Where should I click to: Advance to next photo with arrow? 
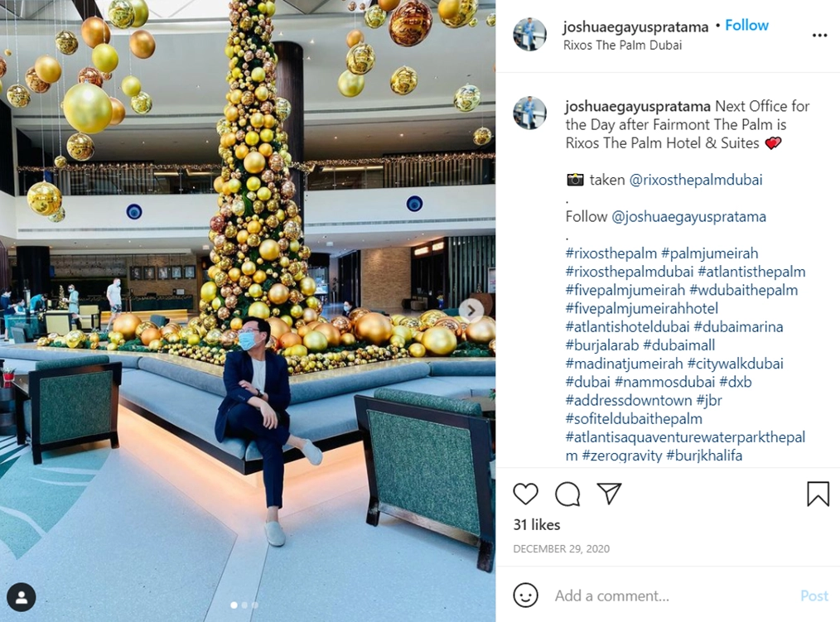471,311
